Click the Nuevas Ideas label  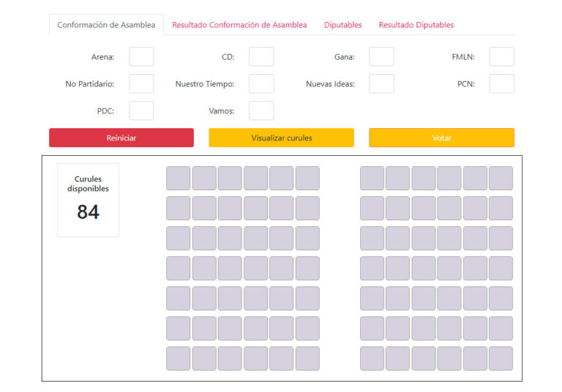[x=330, y=84]
